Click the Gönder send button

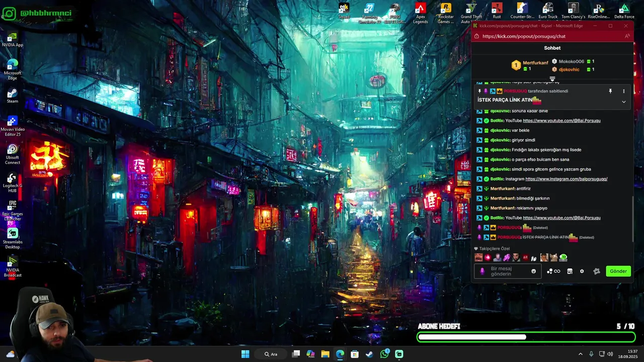click(618, 271)
